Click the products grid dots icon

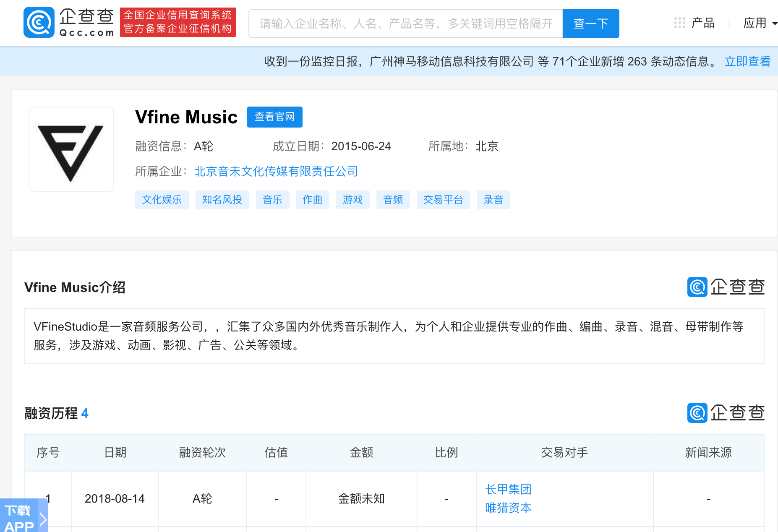pyautogui.click(x=679, y=23)
